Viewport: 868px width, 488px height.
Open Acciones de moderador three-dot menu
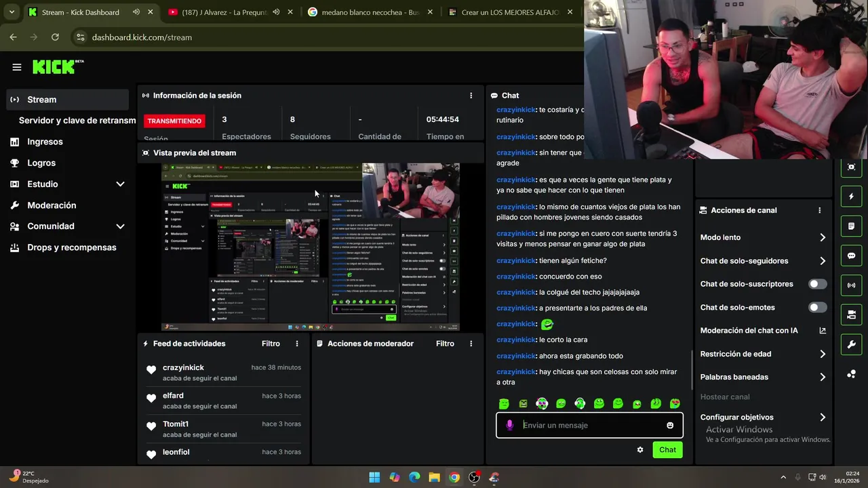click(x=471, y=344)
